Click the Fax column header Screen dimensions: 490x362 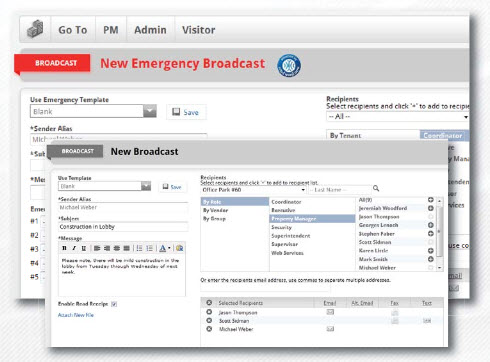[395, 303]
